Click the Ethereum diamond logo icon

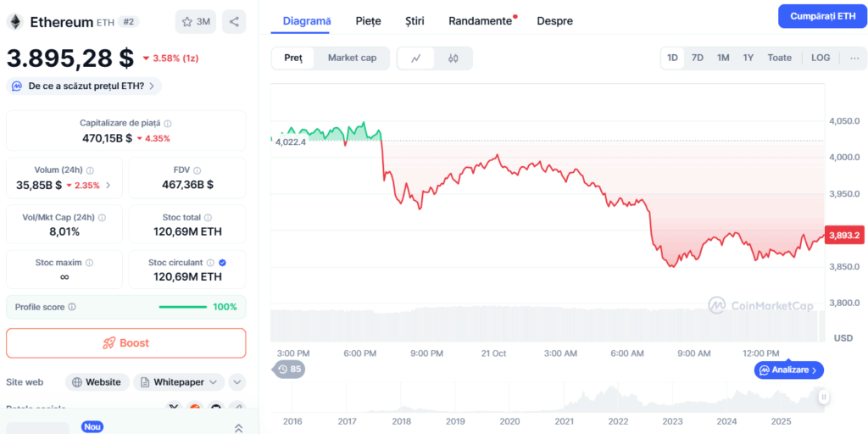[x=15, y=21]
